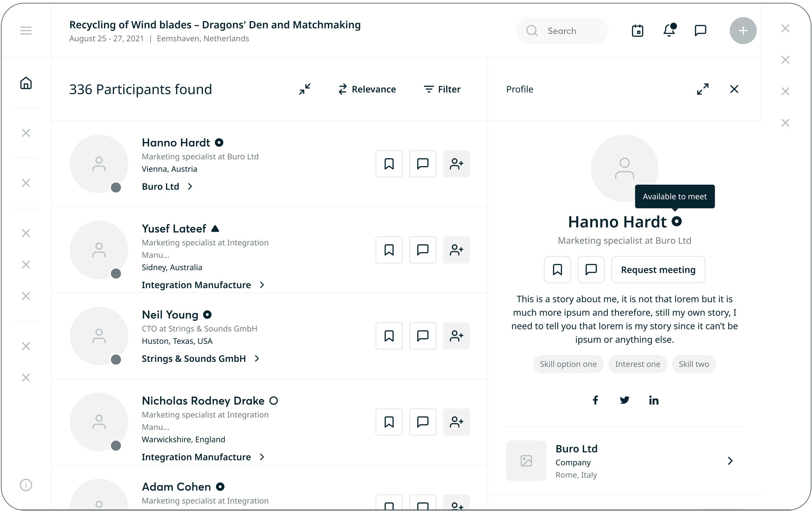The image size is (812, 513).
Task: Click the Request meeting button
Action: [658, 270]
